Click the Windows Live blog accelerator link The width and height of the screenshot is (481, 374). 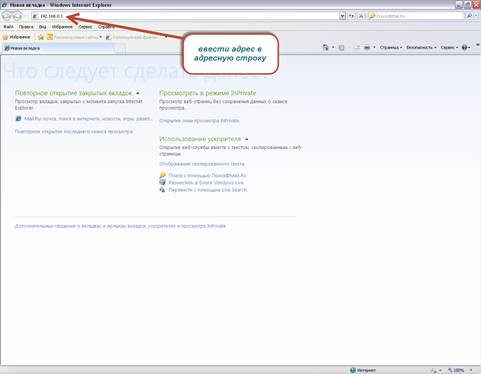pyautogui.click(x=206, y=183)
